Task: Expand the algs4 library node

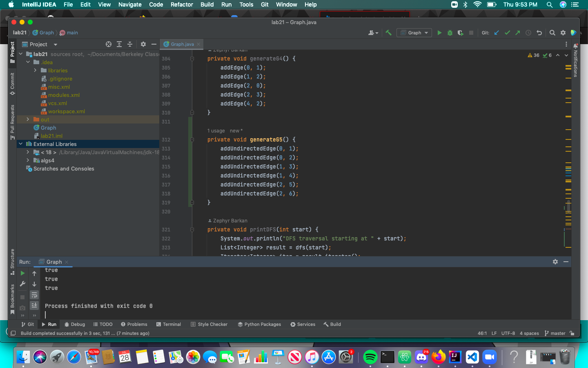Action: pos(28,160)
